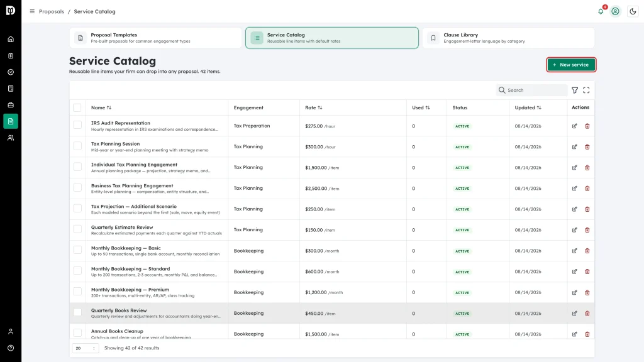
Task: Open the Proposal Templates tab
Action: [156, 38]
